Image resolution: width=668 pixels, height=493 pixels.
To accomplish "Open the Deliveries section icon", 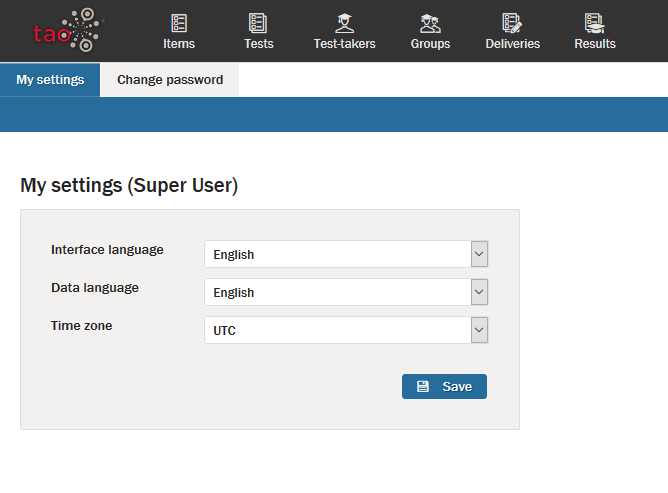I will point(512,23).
